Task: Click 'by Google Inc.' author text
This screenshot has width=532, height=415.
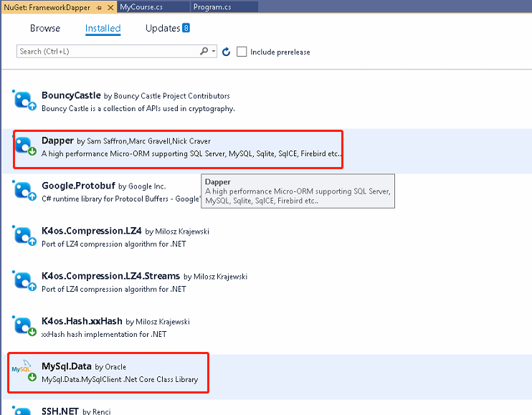Action: tap(142, 186)
